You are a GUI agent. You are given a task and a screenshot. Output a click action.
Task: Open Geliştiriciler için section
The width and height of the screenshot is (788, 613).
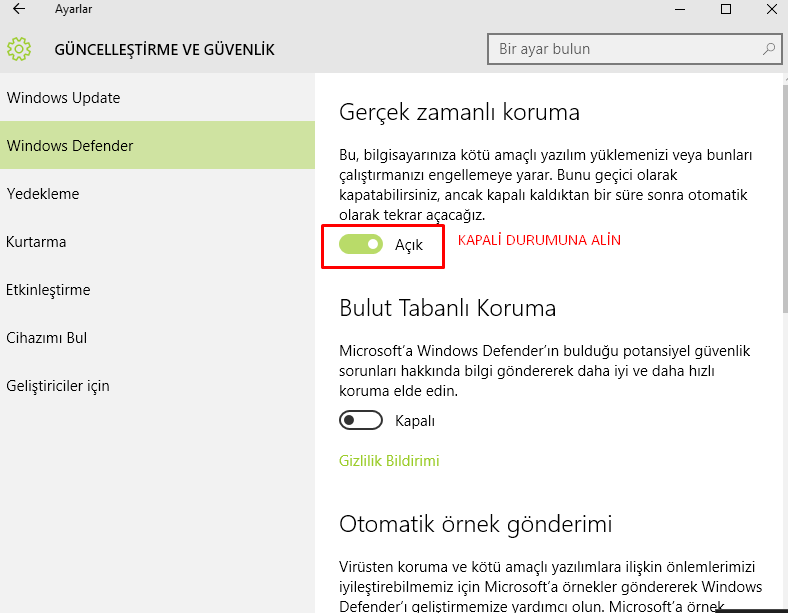tap(58, 386)
